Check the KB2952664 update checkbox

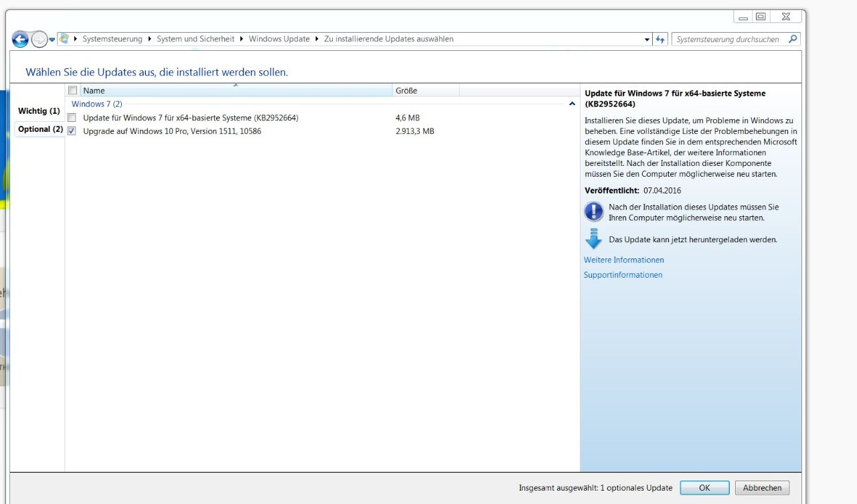(x=72, y=118)
